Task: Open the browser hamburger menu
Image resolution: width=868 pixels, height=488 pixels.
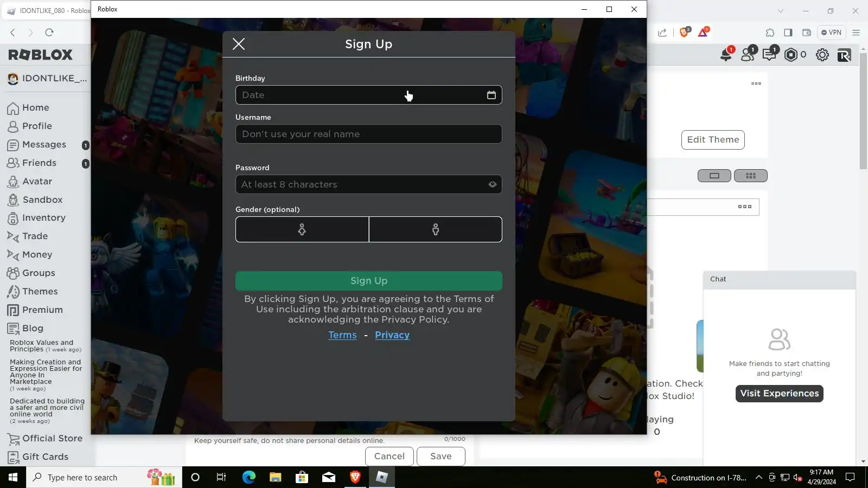Action: click(856, 33)
